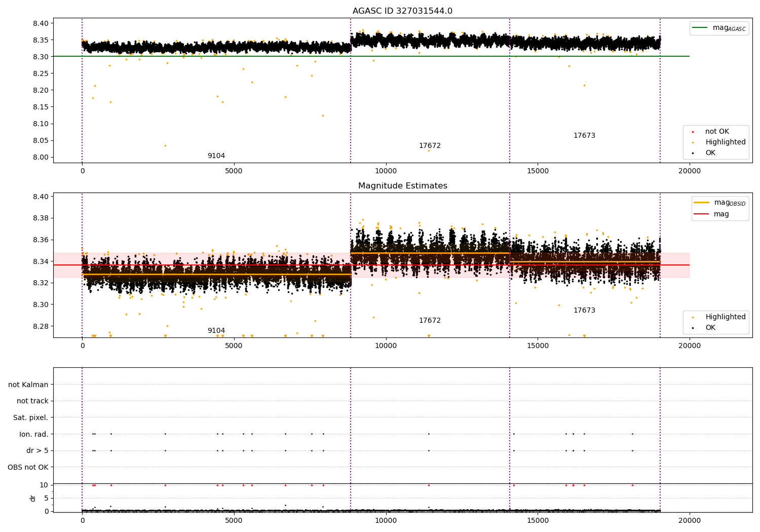Click the green mag AGASC legend line sample
Screen dimensions: 760x532
click(x=700, y=28)
